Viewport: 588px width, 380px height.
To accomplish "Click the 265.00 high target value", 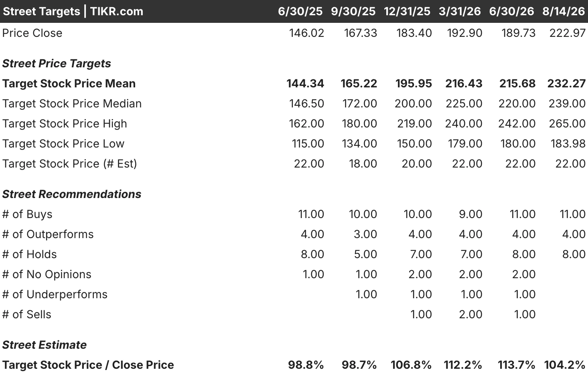I will (x=567, y=123).
